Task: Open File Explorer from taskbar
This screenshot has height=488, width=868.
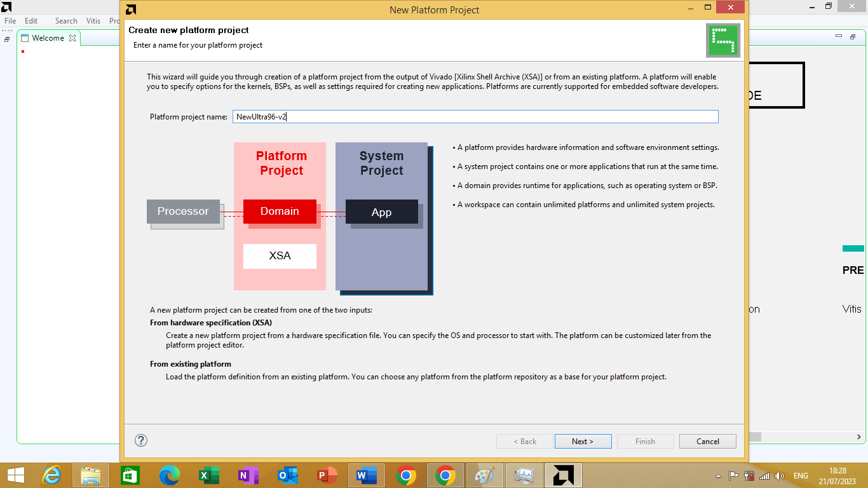Action: pos(91,475)
